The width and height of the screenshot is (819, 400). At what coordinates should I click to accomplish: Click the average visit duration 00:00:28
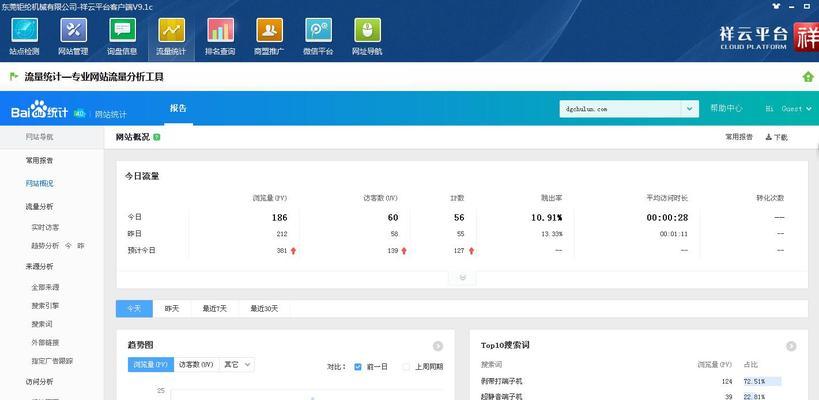click(x=667, y=218)
